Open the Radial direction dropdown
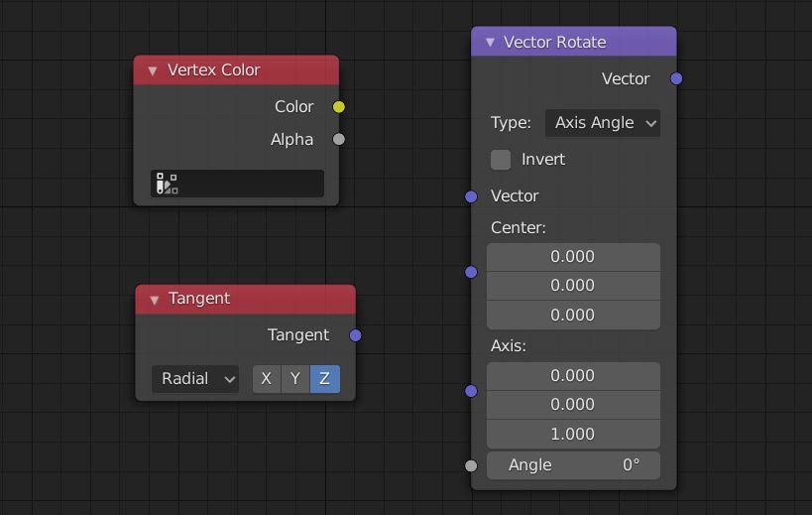Image resolution: width=812 pixels, height=515 pixels. pos(195,379)
